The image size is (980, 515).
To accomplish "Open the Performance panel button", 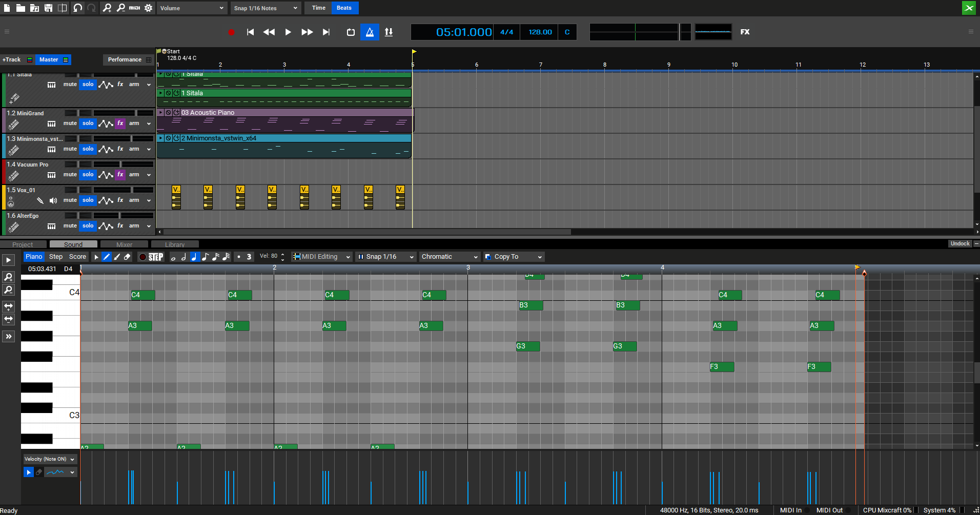I will pyautogui.click(x=129, y=59).
